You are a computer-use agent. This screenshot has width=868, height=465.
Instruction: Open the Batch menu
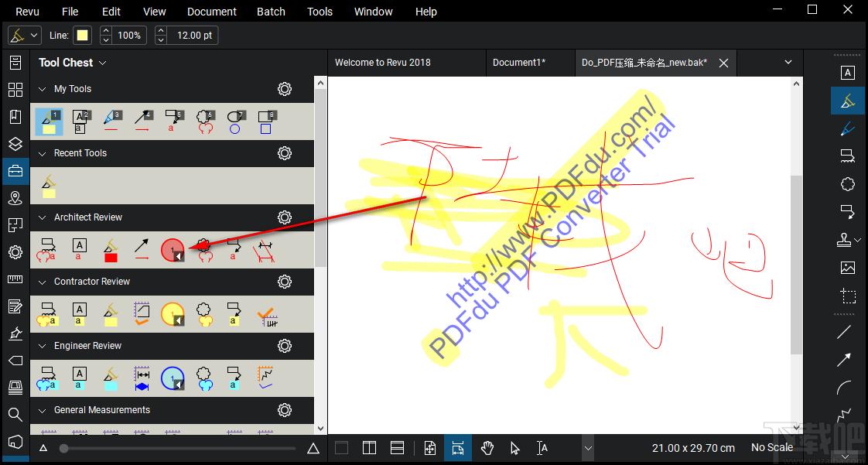272,12
